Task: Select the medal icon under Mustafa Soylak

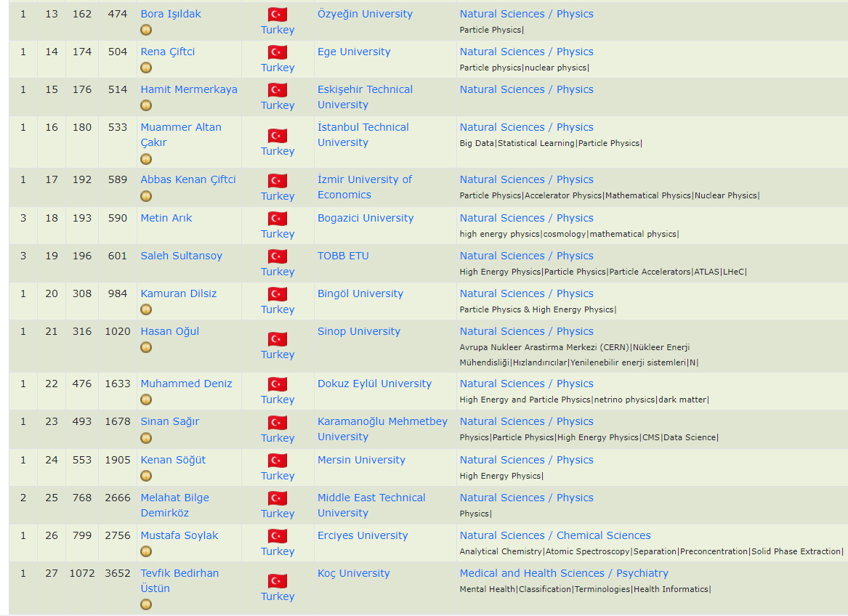Action: [146, 551]
